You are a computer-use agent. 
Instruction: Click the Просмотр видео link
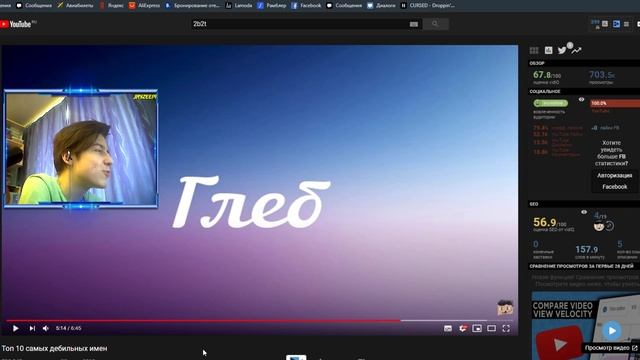pos(611,348)
